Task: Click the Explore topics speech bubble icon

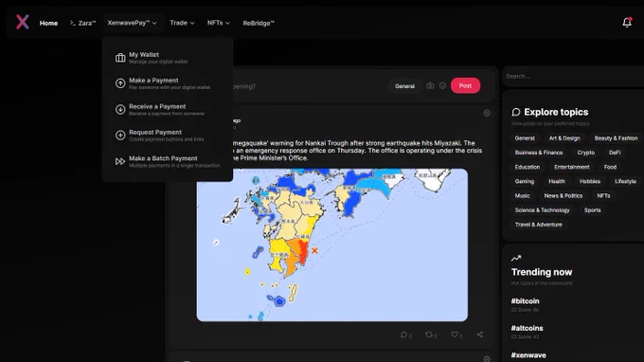Action: click(516, 112)
